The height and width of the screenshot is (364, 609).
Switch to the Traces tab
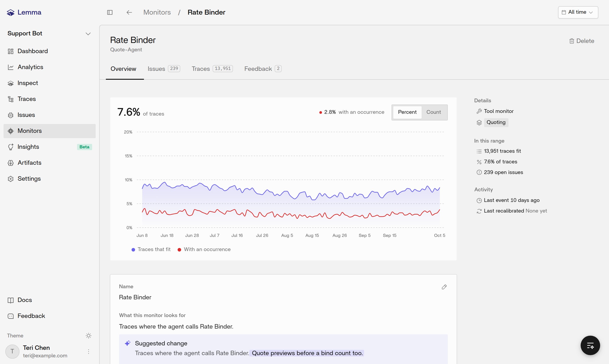212,69
